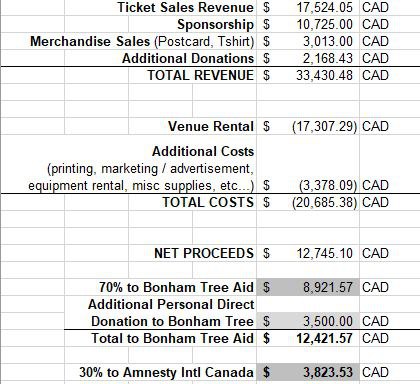Click the Additional Donations label

[x=188, y=58]
